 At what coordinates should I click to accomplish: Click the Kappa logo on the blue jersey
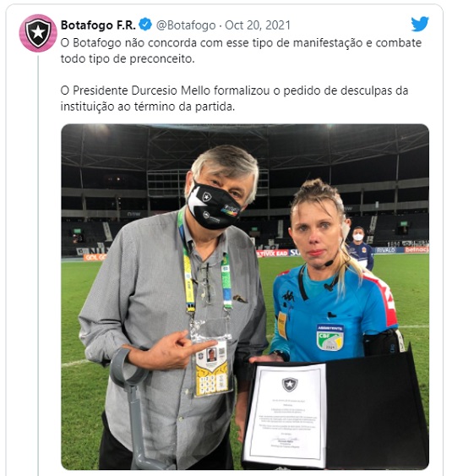click(x=288, y=296)
